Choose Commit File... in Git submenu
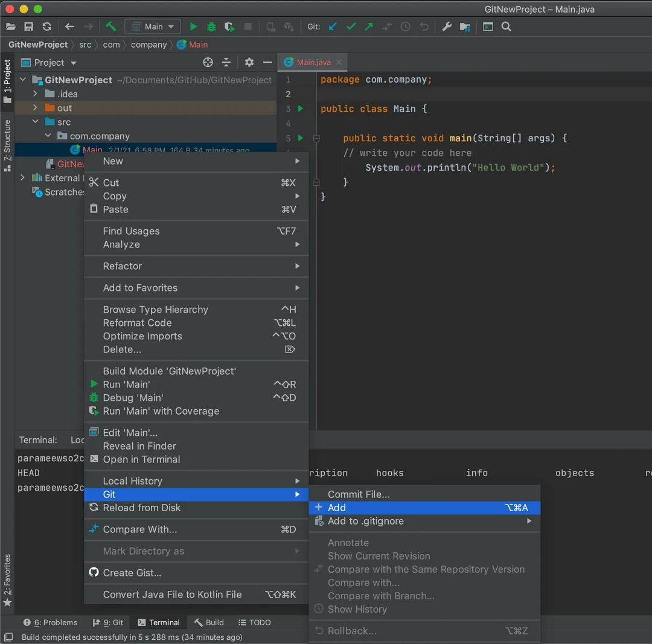The height and width of the screenshot is (644, 652). pos(424,494)
